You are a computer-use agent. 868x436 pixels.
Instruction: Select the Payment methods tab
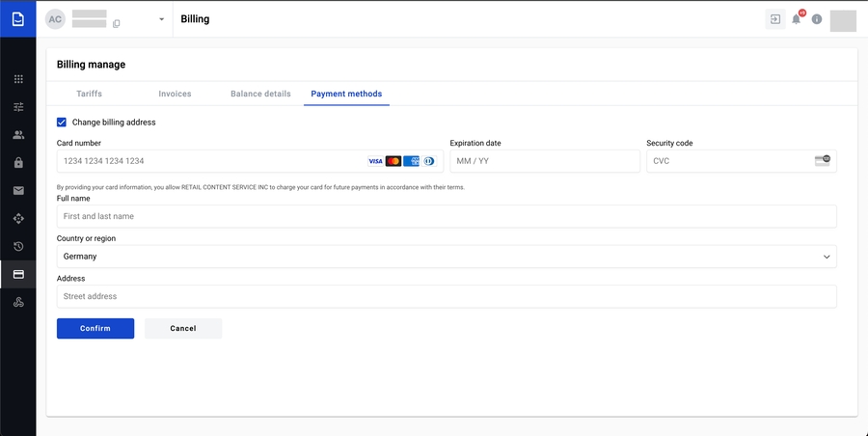pos(346,94)
